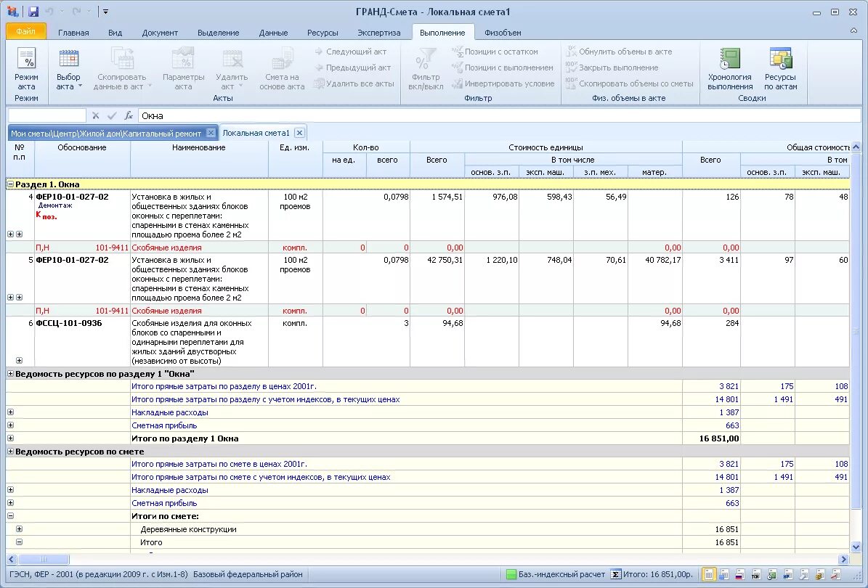The width and height of the screenshot is (868, 588).
Task: Undo the last action in quick access
Action: [49, 12]
